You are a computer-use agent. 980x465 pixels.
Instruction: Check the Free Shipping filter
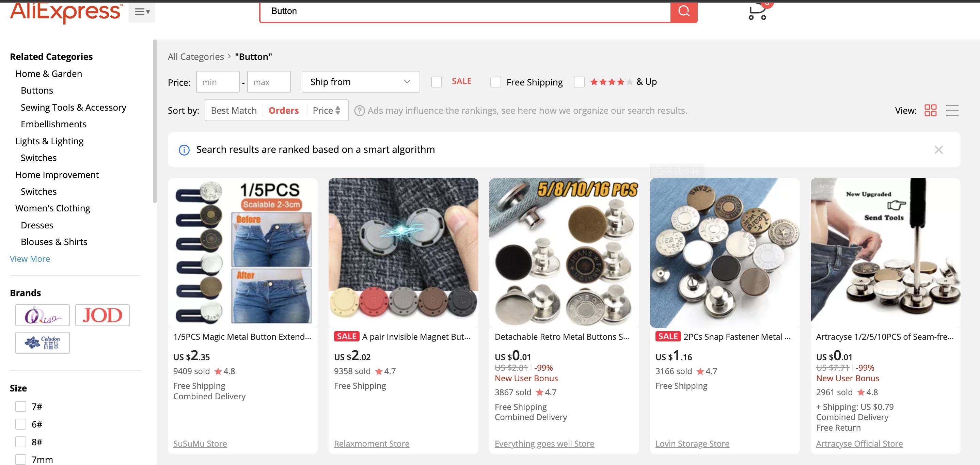496,82
